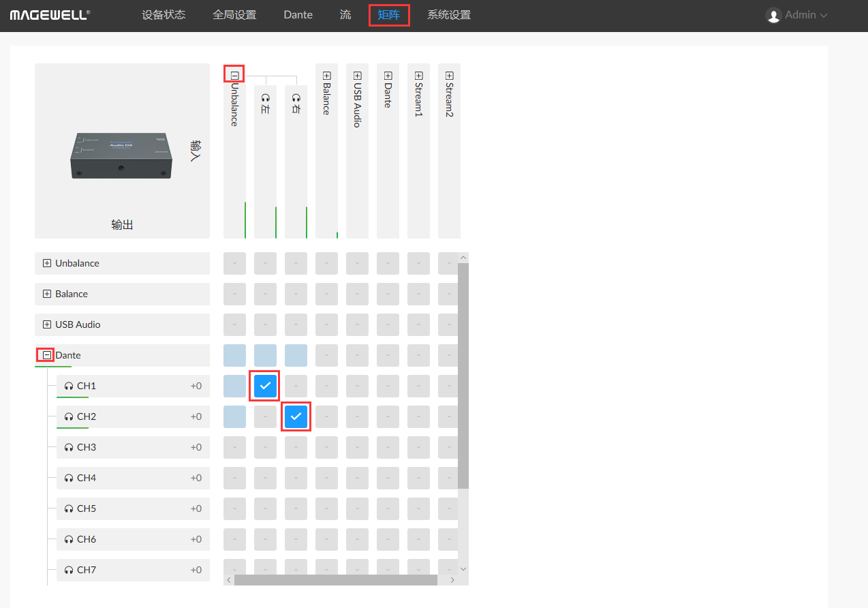This screenshot has width=868, height=608.
Task: Click headphone icon on CH4 row
Action: point(68,478)
